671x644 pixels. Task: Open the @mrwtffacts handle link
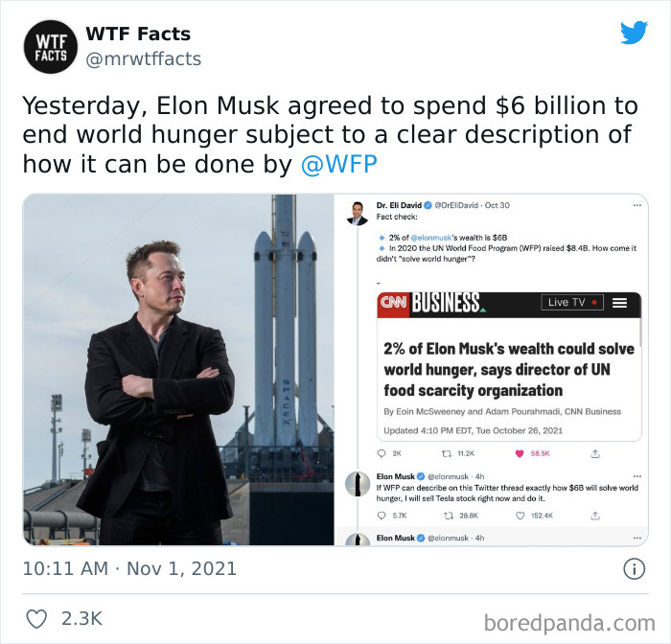(144, 59)
